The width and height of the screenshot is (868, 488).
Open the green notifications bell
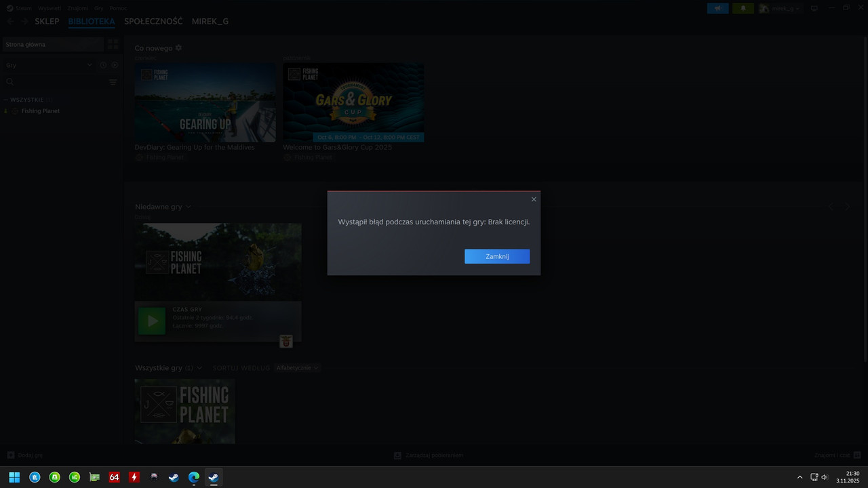[743, 8]
